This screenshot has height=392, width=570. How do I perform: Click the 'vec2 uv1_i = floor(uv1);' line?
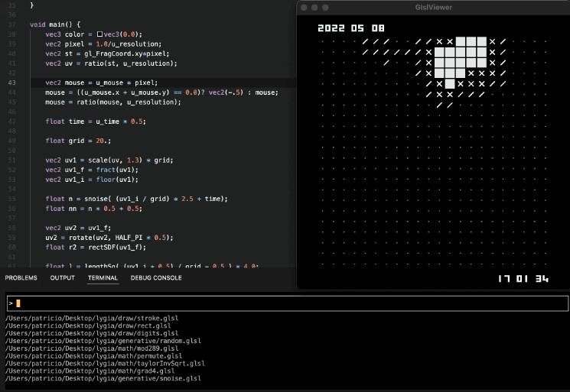(x=92, y=180)
